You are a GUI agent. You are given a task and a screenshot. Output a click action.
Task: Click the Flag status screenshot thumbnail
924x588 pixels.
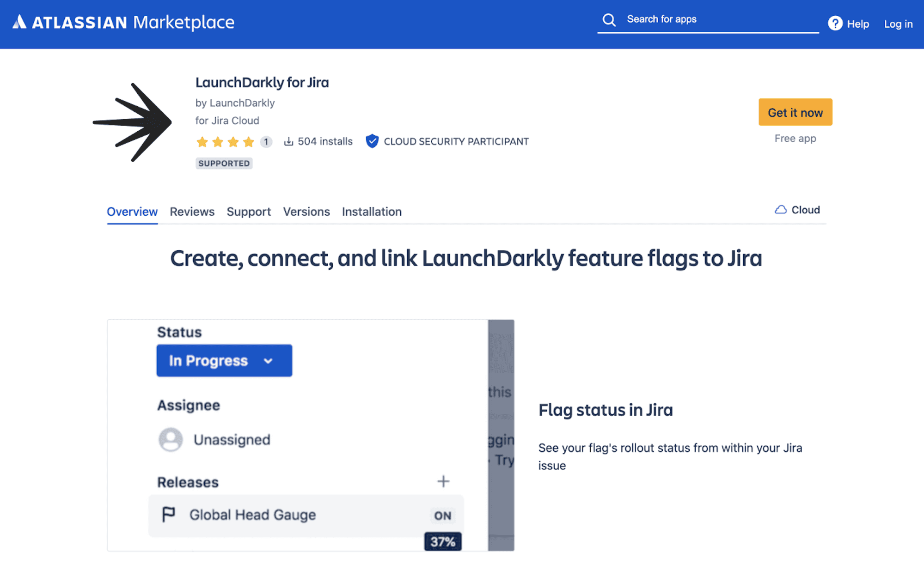click(x=311, y=435)
